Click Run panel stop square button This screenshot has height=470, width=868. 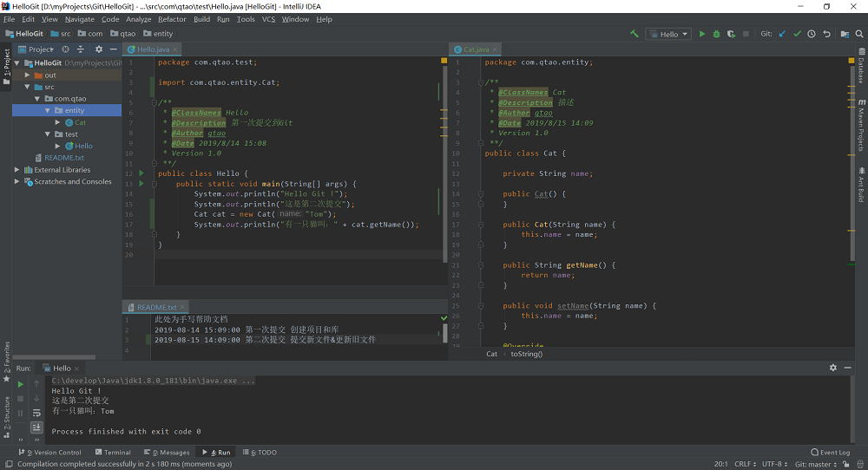(21, 398)
